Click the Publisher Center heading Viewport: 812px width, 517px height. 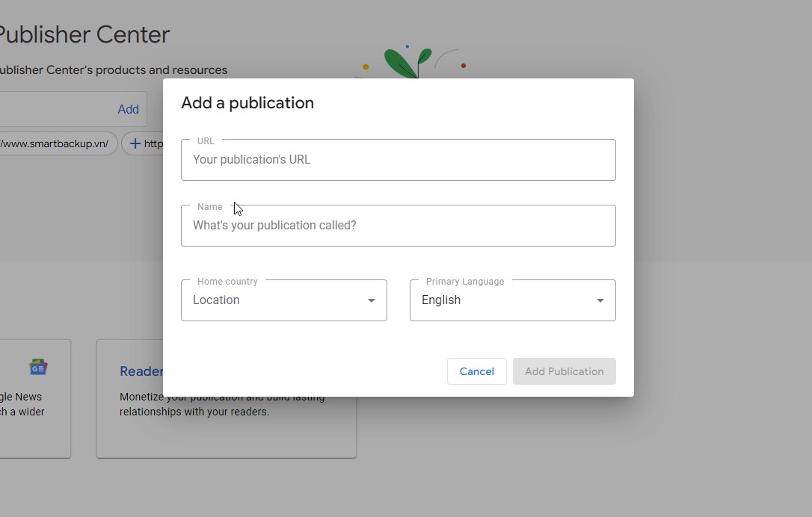(x=84, y=34)
